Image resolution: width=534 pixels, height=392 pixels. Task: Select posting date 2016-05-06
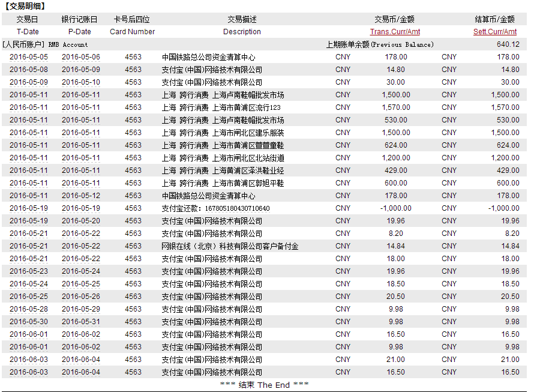coord(81,57)
